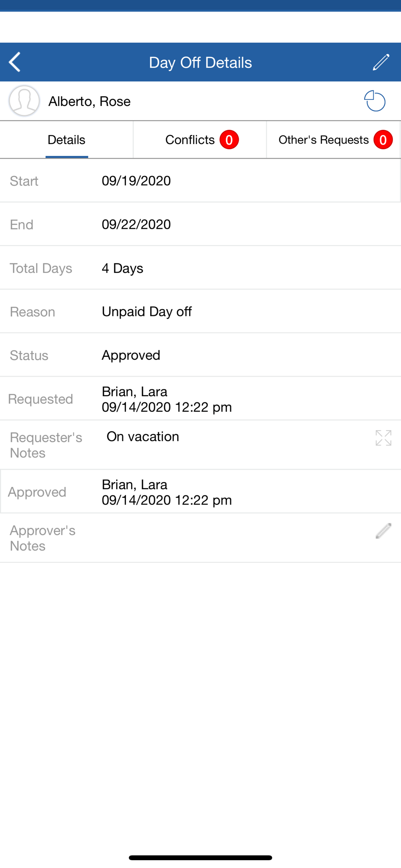Open the Requested by Brian, Lara row
The height and width of the screenshot is (868, 401).
pyautogui.click(x=167, y=399)
